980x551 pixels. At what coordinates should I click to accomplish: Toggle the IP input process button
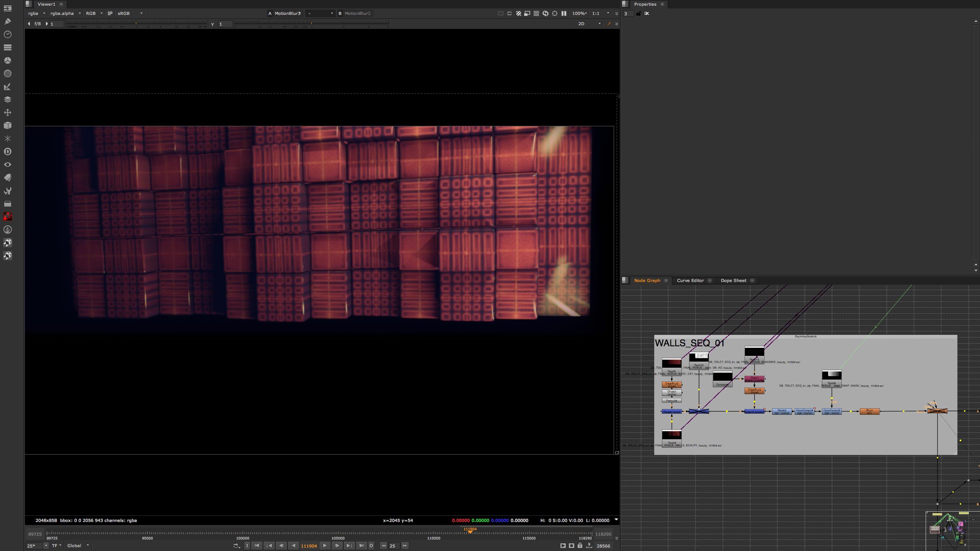pyautogui.click(x=110, y=13)
